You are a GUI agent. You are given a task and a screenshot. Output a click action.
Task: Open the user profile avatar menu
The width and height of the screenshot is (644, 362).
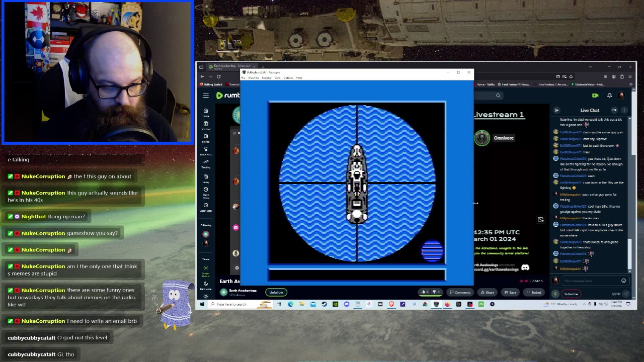(621, 96)
